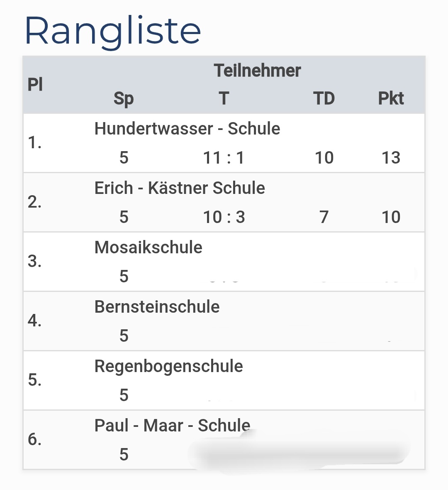
Task: Select the 13 points value for Hundertwasser
Action: 391,158
